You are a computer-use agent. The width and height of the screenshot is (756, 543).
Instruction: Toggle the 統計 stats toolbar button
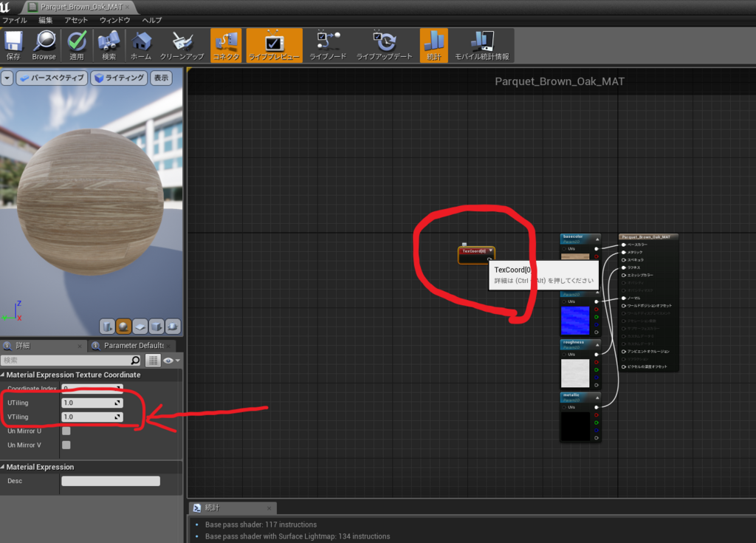[434, 45]
